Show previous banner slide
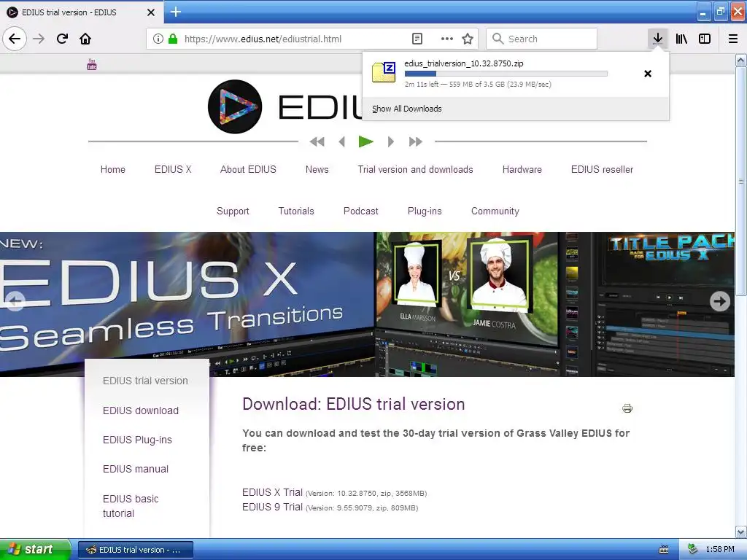 pyautogui.click(x=15, y=301)
